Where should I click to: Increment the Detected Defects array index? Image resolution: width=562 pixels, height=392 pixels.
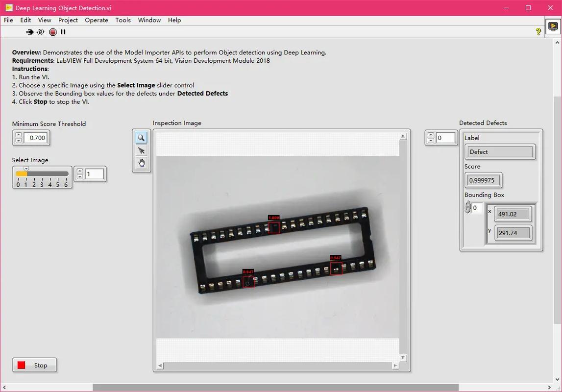click(431, 135)
